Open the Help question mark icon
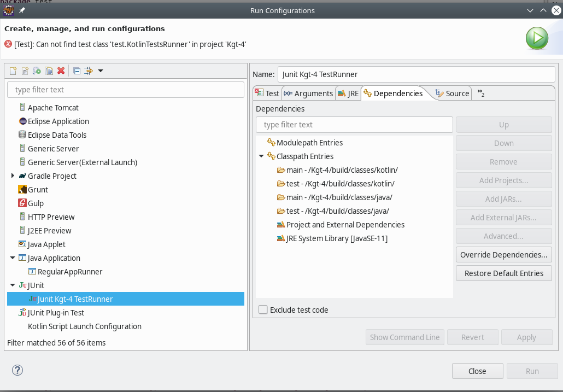Screen dimensions: 563x392 pyautogui.click(x=17, y=370)
